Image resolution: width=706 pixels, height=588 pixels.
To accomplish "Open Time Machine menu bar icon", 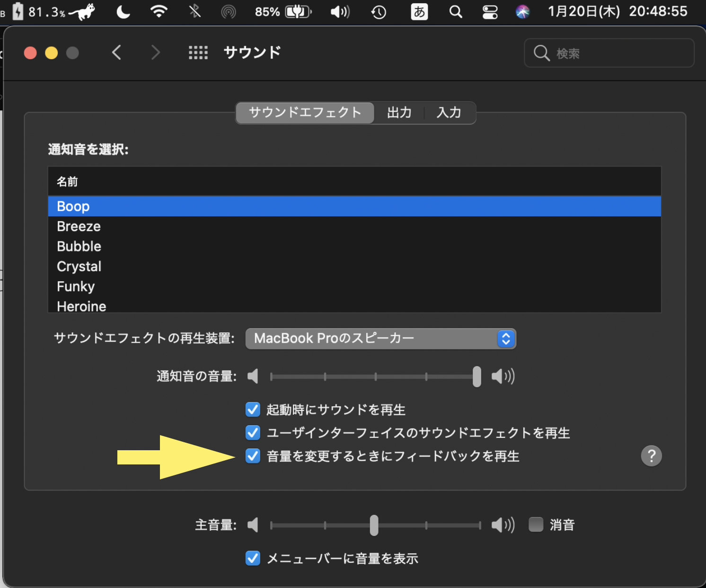I will click(379, 12).
